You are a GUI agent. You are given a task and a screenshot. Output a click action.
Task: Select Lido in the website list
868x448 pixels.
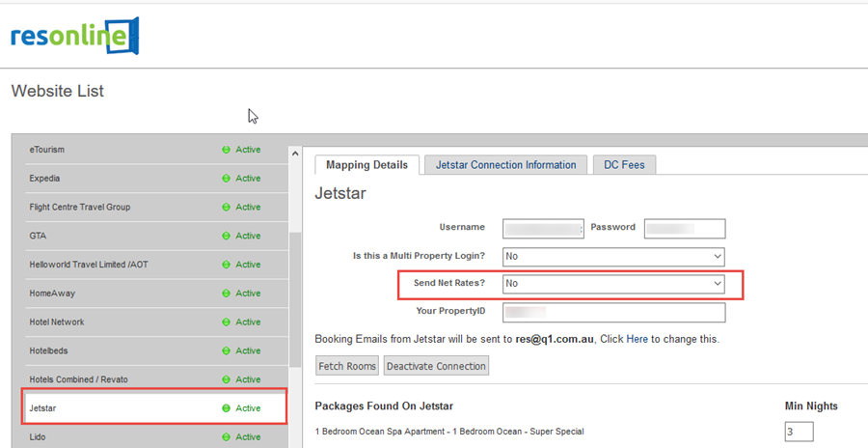click(x=156, y=437)
